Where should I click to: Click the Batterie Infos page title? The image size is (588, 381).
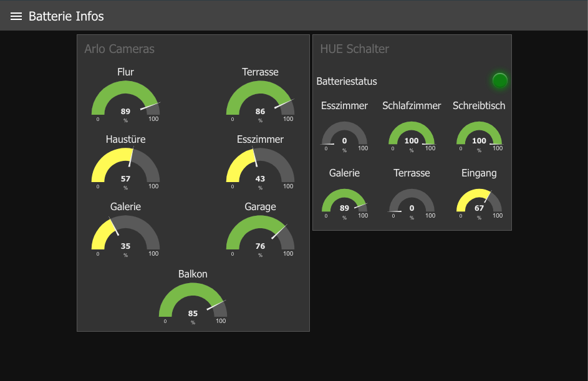(x=66, y=16)
